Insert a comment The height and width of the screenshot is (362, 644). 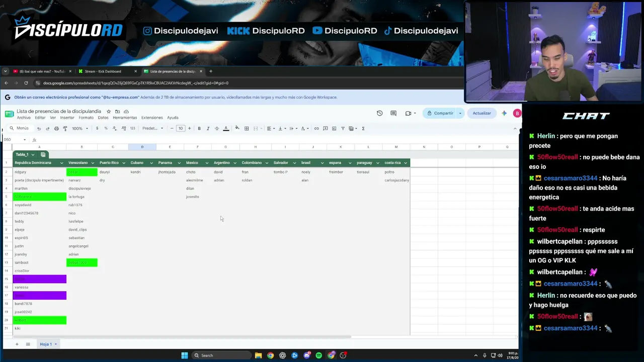click(326, 128)
